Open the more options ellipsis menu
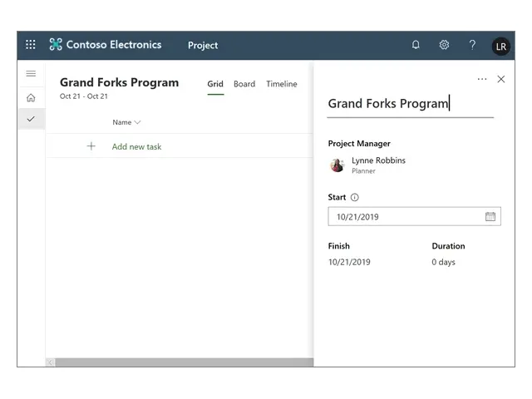This screenshot has width=532, height=399. pos(482,79)
